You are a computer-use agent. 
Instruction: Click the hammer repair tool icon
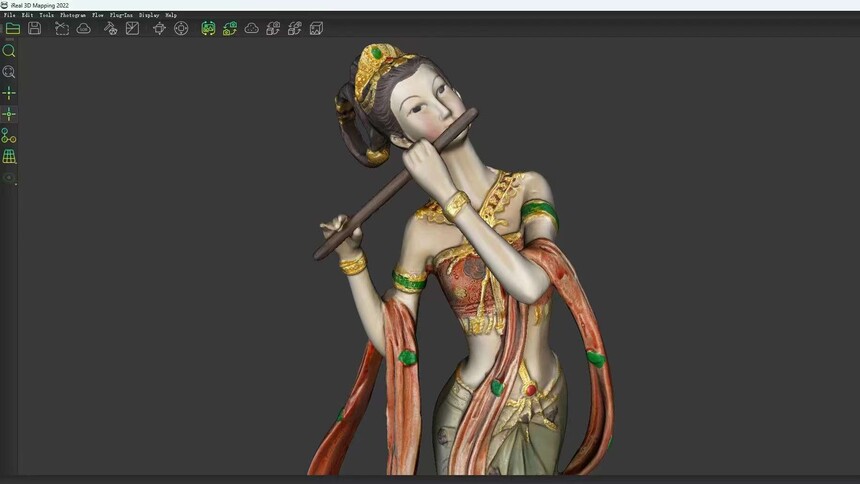(111, 28)
